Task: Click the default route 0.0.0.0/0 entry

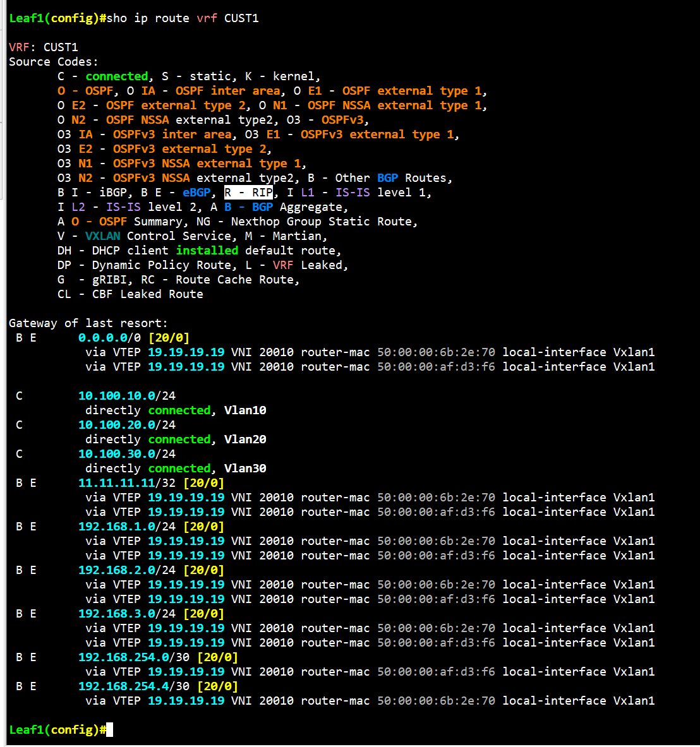Action: click(x=108, y=337)
